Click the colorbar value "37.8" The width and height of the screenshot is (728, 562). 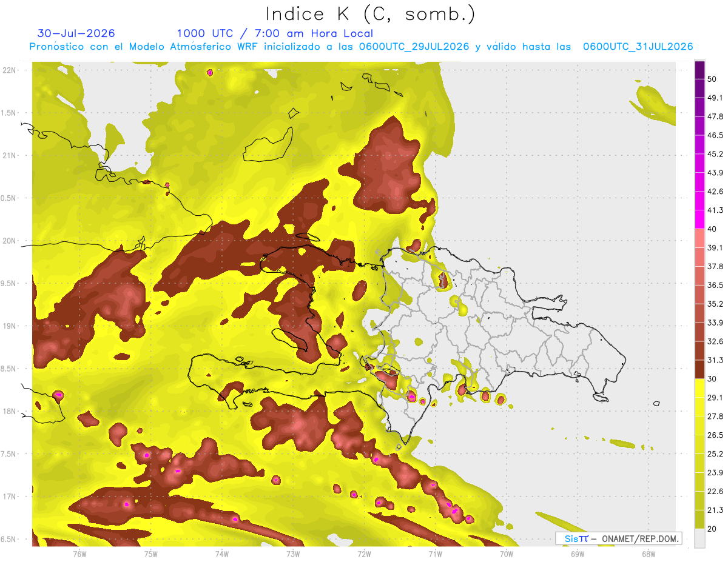[715, 267]
